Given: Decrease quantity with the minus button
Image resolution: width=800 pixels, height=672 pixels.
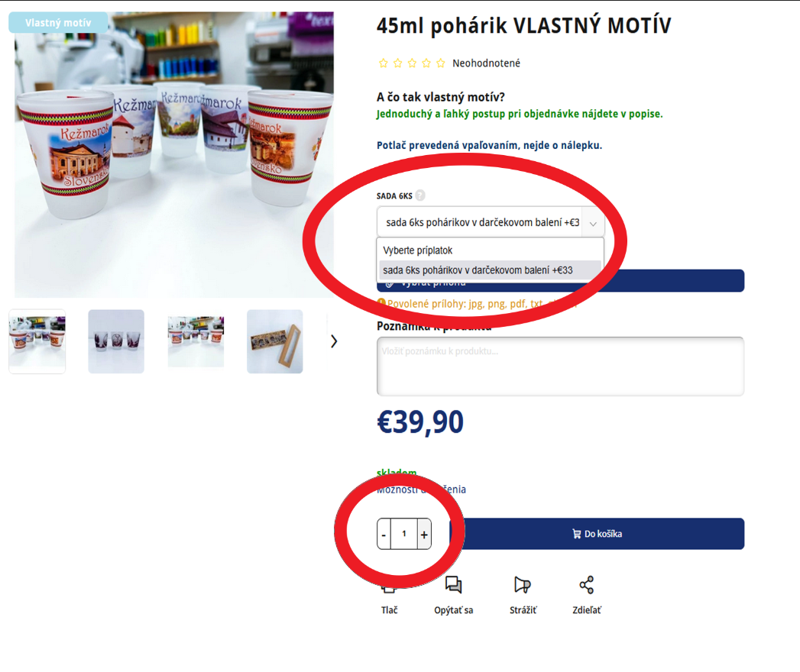Looking at the screenshot, I should pos(384,535).
